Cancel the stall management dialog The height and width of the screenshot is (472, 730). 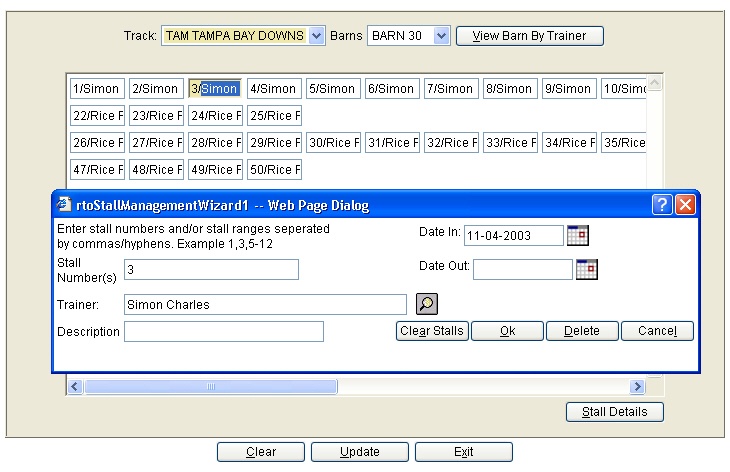click(x=657, y=331)
